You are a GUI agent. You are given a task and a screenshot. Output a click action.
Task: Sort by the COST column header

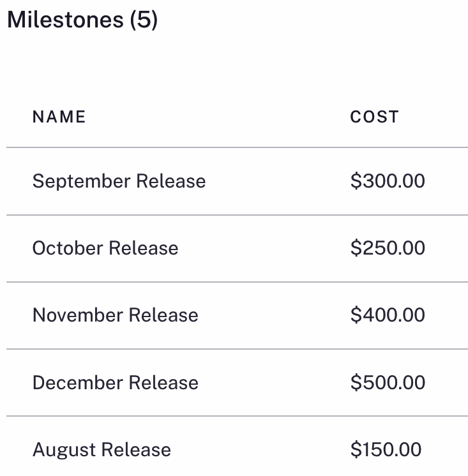[x=374, y=117]
